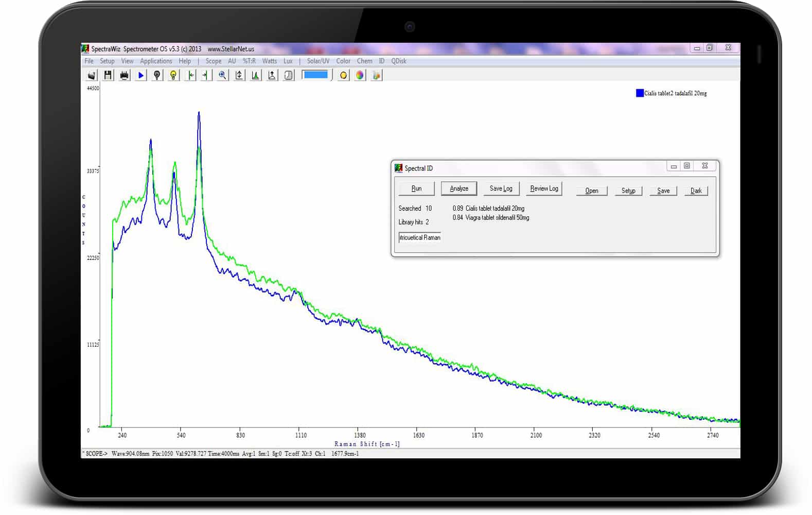Image resolution: width=812 pixels, height=515 pixels.
Task: Select the '0.89 Cialis tablet tadalafil 20mg' result
Action: 488,209
